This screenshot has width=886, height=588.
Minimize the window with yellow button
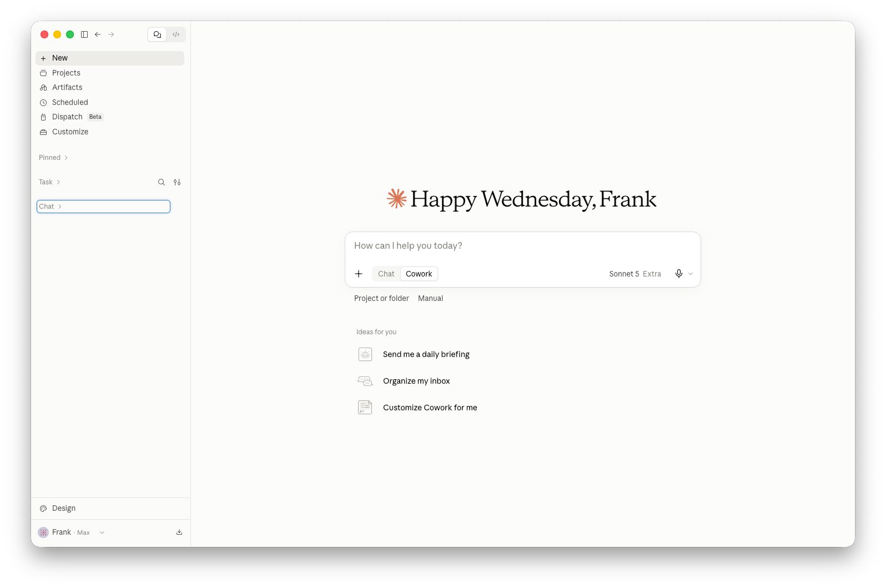pos(57,34)
